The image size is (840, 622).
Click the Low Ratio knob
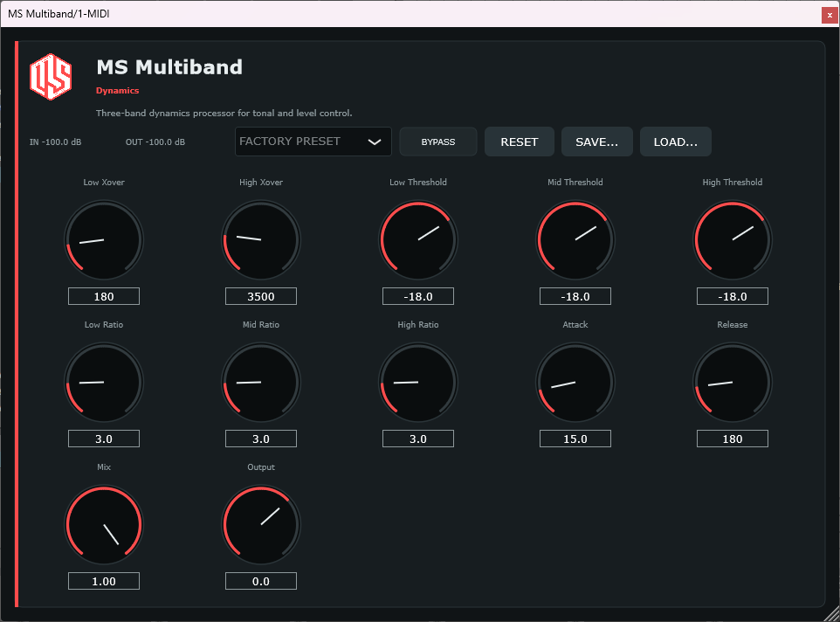(x=104, y=383)
